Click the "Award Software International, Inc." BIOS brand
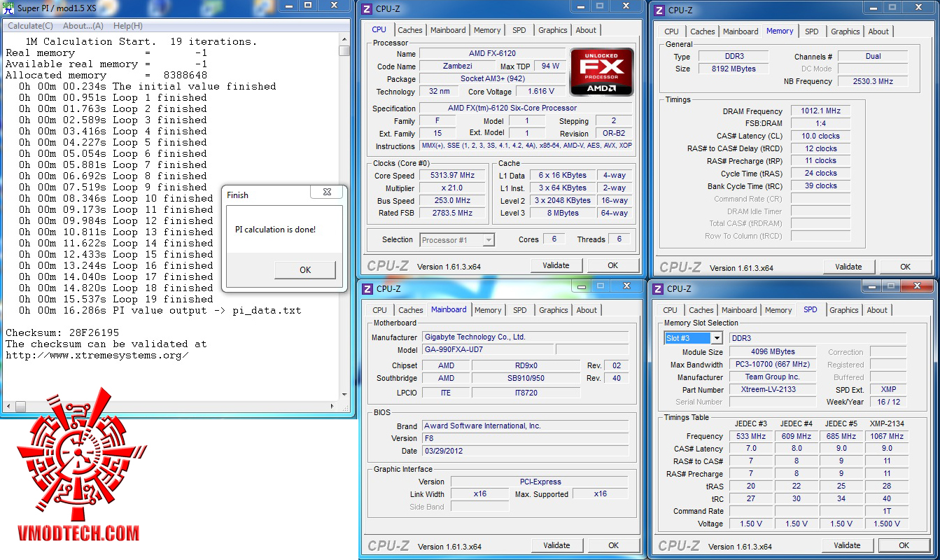The width and height of the screenshot is (940, 560). point(525,426)
